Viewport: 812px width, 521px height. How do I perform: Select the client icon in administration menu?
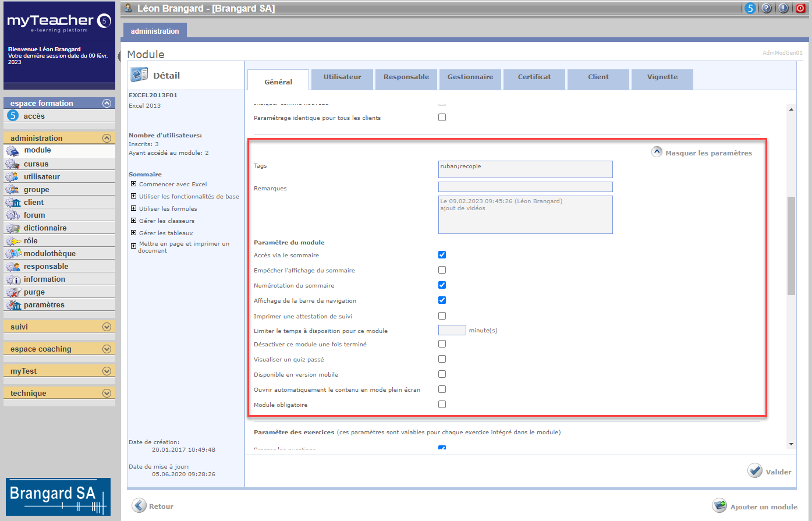(13, 203)
